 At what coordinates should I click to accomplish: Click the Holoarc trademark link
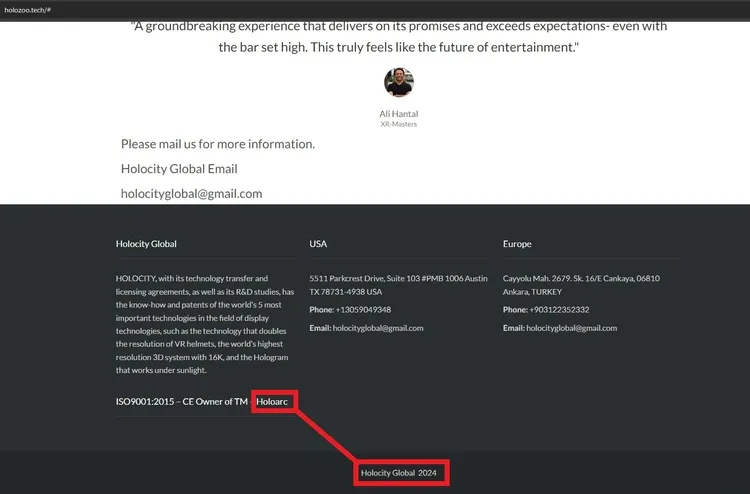point(272,402)
